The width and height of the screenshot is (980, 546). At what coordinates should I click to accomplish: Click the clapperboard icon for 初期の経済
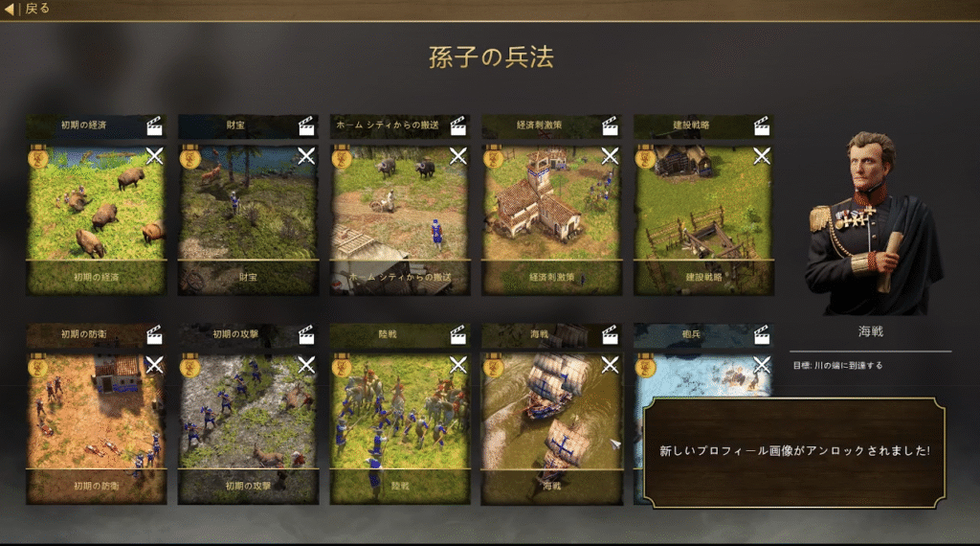click(154, 125)
